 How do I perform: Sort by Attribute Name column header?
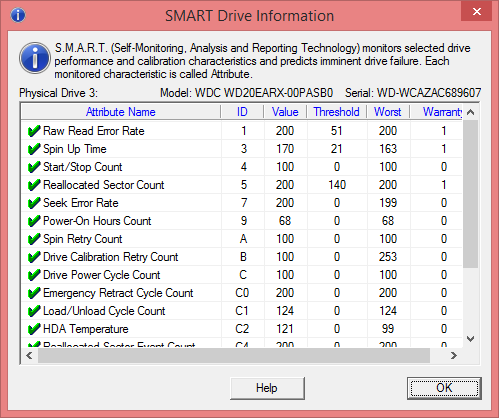121,112
